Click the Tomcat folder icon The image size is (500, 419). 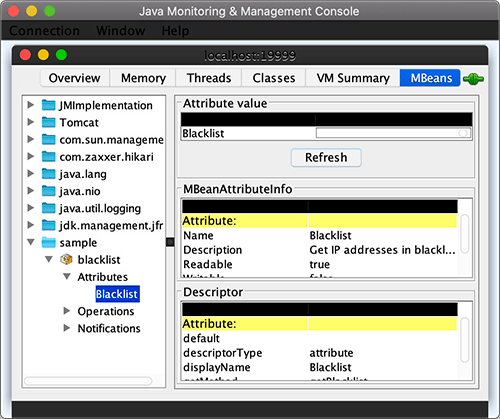click(49, 122)
